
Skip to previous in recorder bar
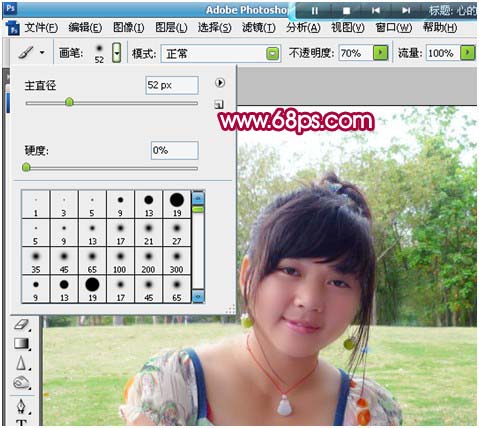(376, 11)
